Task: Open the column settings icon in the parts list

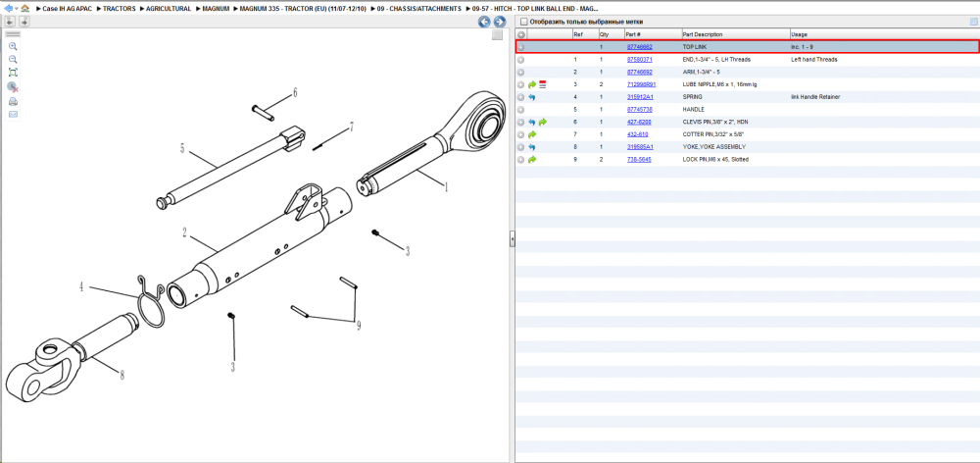Action: pyautogui.click(x=972, y=22)
